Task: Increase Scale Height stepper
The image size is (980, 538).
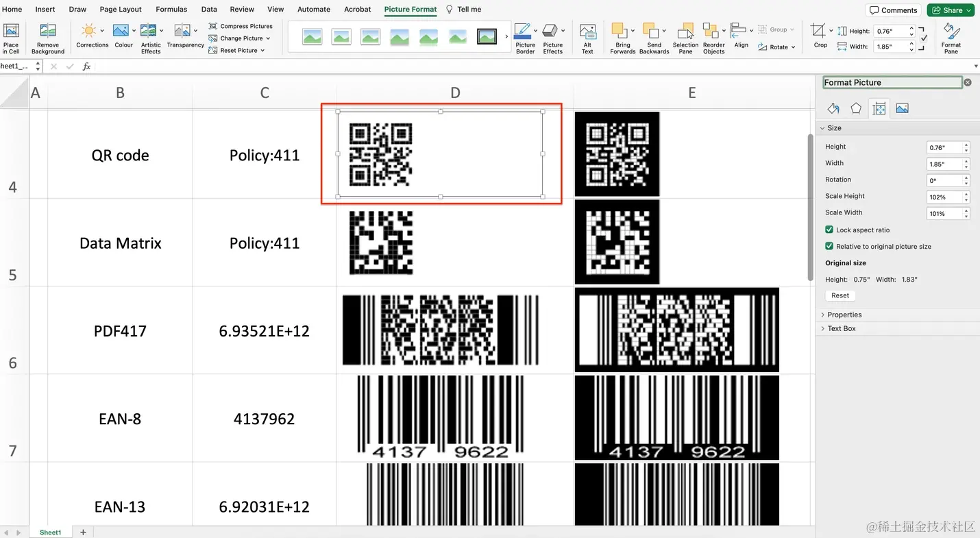Action: click(966, 195)
